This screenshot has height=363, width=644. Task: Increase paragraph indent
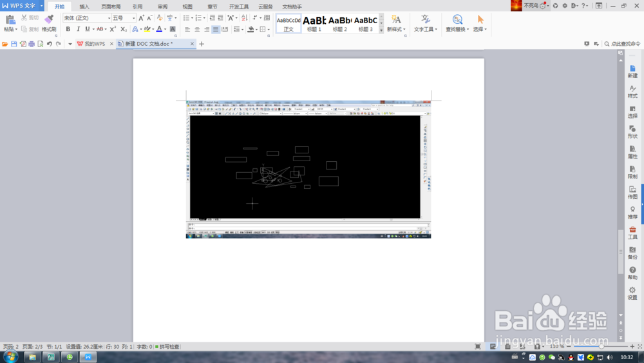point(220,18)
